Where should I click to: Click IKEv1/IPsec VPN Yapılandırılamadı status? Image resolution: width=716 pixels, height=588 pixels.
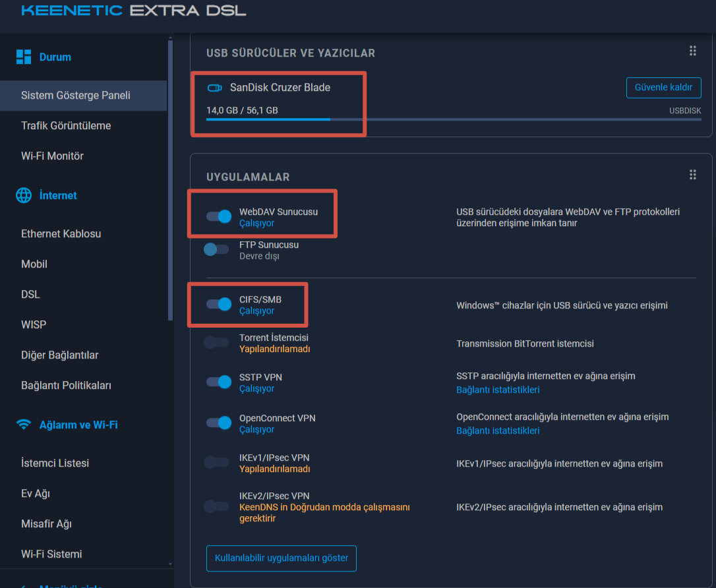click(x=274, y=469)
